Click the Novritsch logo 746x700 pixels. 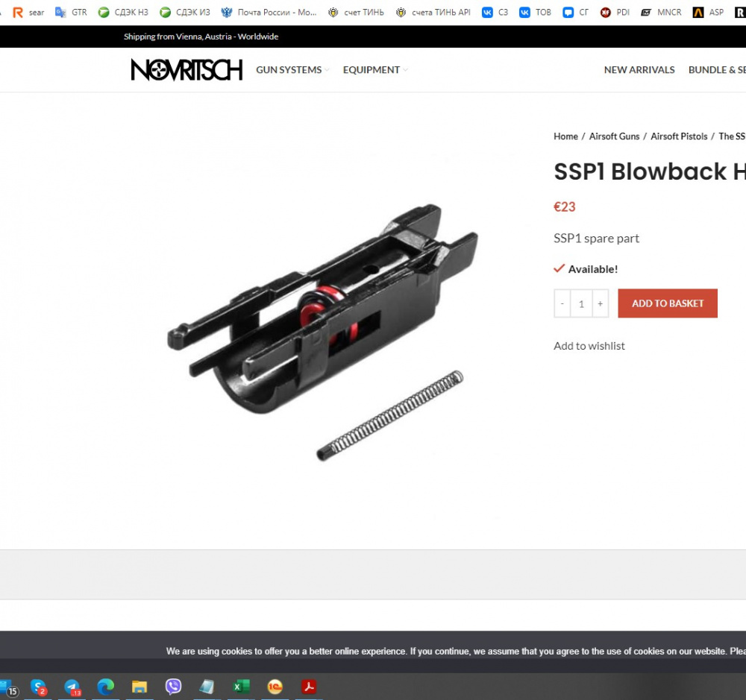pos(186,69)
